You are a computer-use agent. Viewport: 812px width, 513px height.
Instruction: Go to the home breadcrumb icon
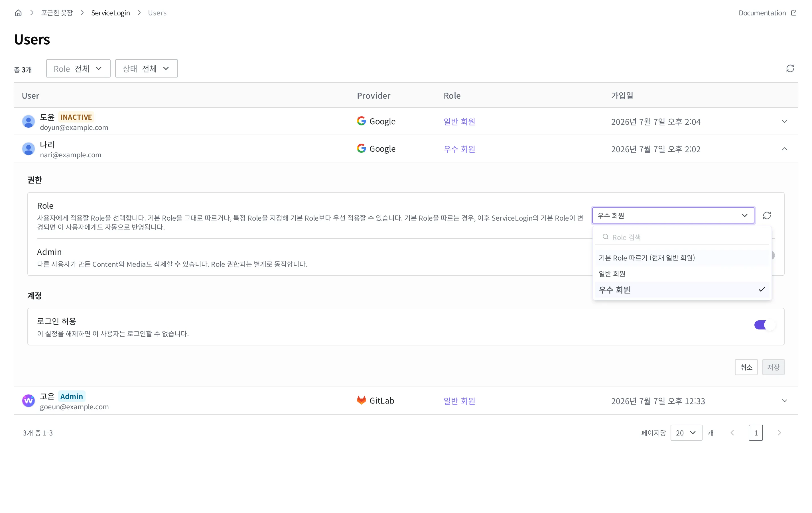tap(18, 13)
